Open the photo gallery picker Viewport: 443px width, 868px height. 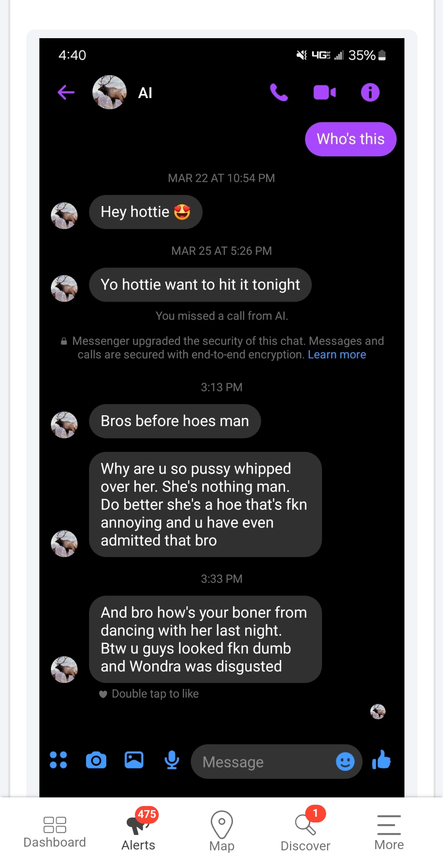click(134, 760)
